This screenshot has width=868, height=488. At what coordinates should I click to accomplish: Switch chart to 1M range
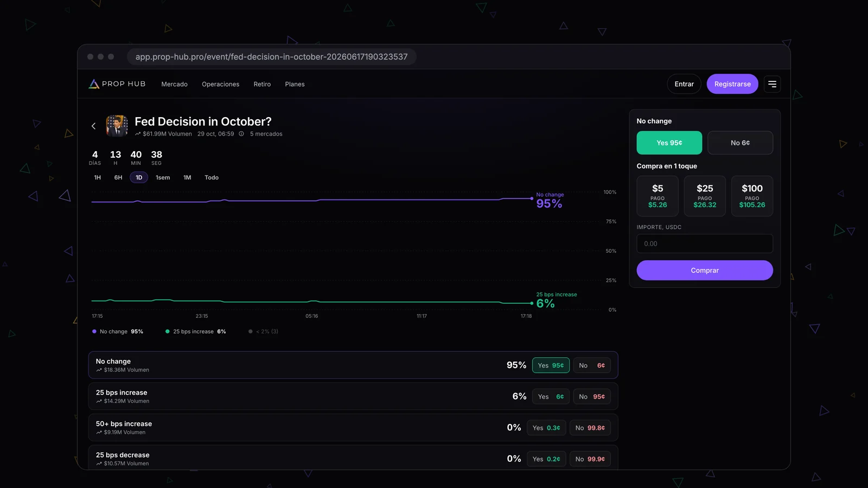coord(187,177)
